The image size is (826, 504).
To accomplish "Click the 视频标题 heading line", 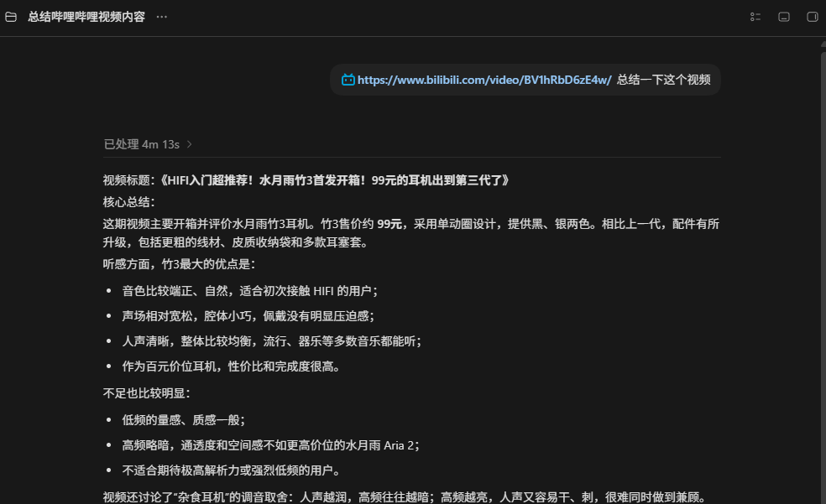I will 306,180.
